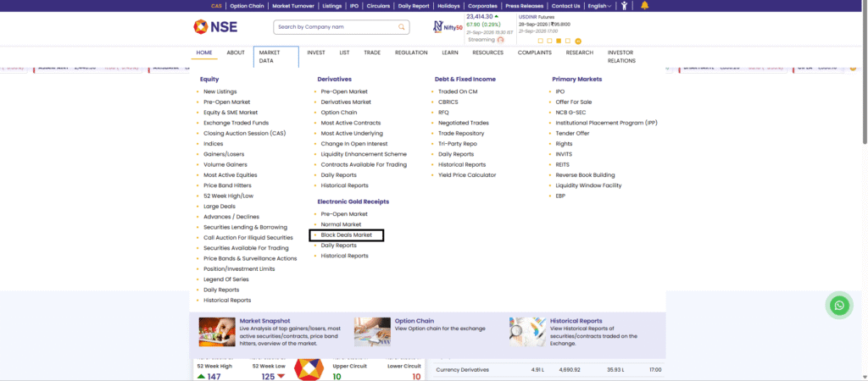Click the orange pause carousel button
Image resolution: width=868 pixels, height=381 pixels.
tap(578, 41)
